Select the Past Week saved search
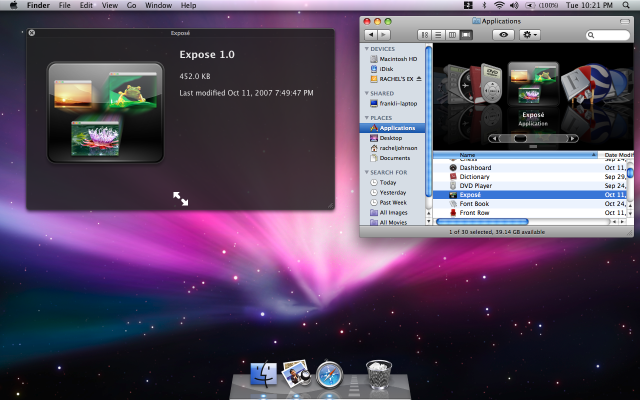 point(393,202)
